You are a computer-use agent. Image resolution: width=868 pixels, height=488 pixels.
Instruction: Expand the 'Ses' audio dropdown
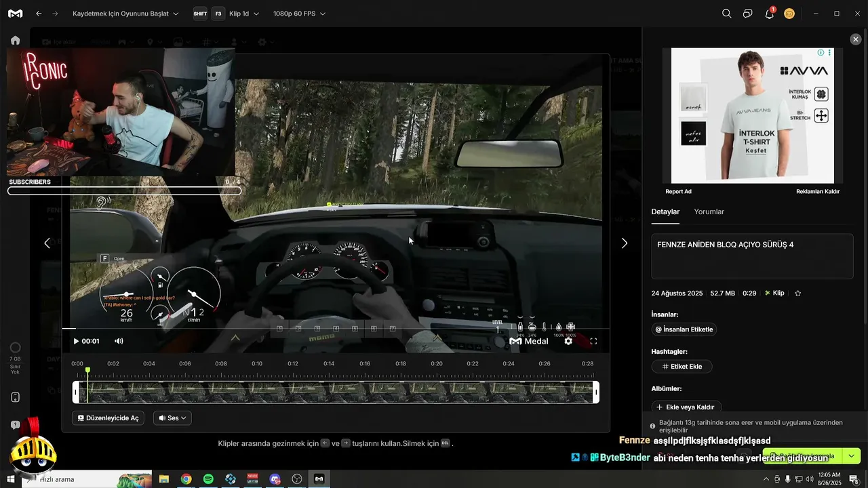(x=172, y=418)
